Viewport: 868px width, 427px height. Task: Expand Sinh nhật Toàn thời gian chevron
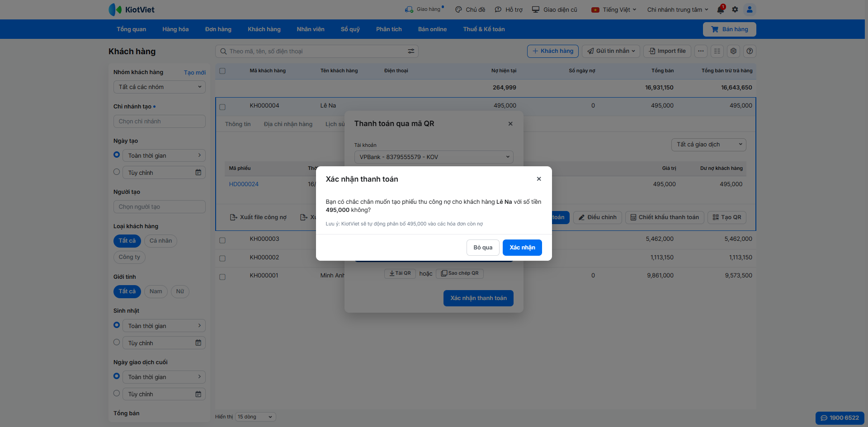[x=199, y=326]
